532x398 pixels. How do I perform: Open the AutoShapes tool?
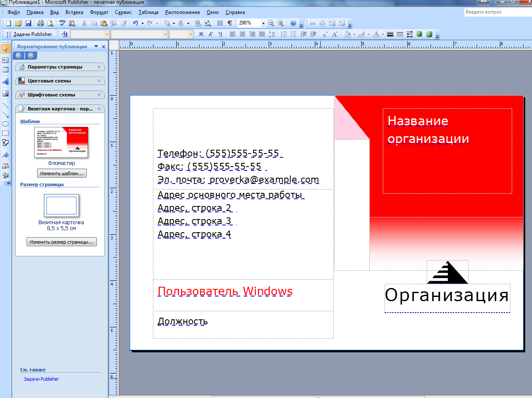(x=5, y=143)
